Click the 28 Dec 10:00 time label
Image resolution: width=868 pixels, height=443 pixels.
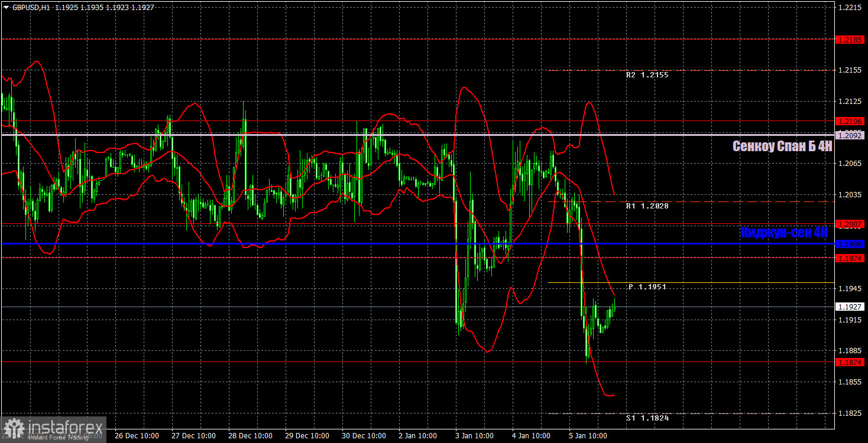[250, 436]
